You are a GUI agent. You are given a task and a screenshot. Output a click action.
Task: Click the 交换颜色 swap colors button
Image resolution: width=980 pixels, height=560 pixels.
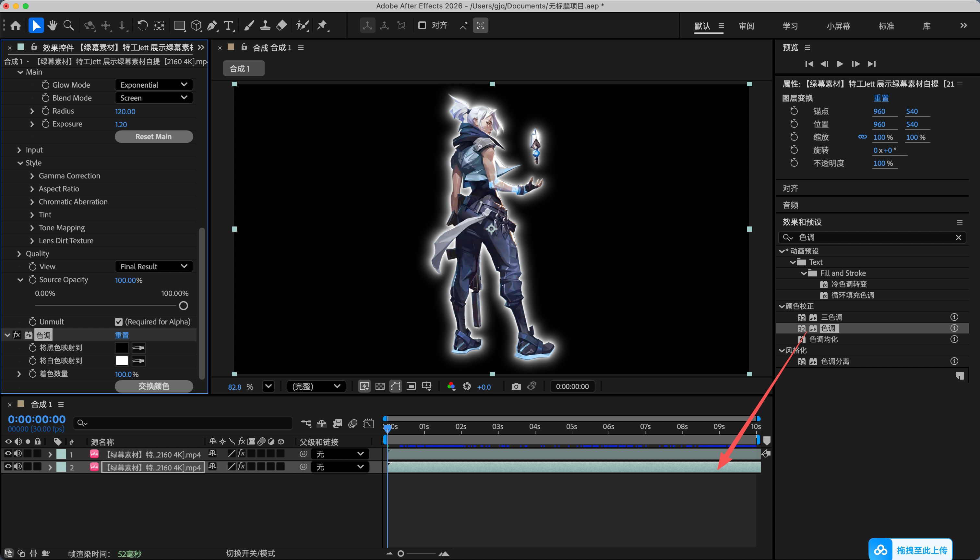154,386
